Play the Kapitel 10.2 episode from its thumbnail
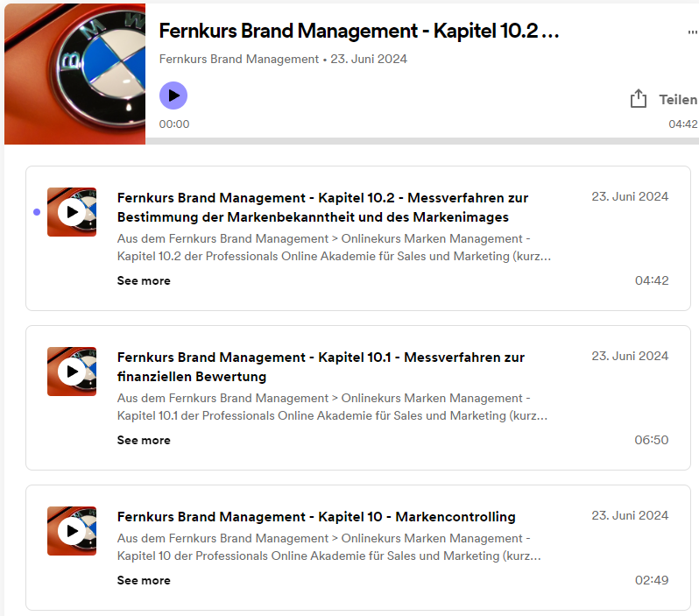Image resolution: width=699 pixels, height=616 pixels. tap(72, 212)
